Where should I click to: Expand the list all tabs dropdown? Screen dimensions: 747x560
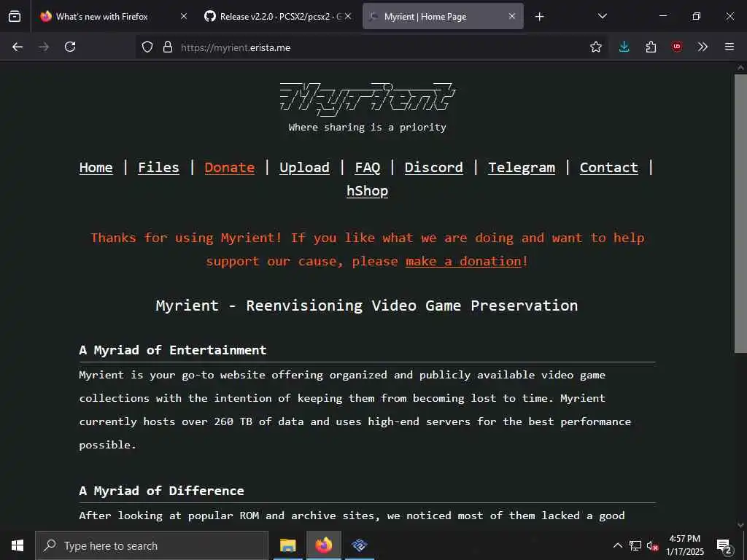pos(602,16)
